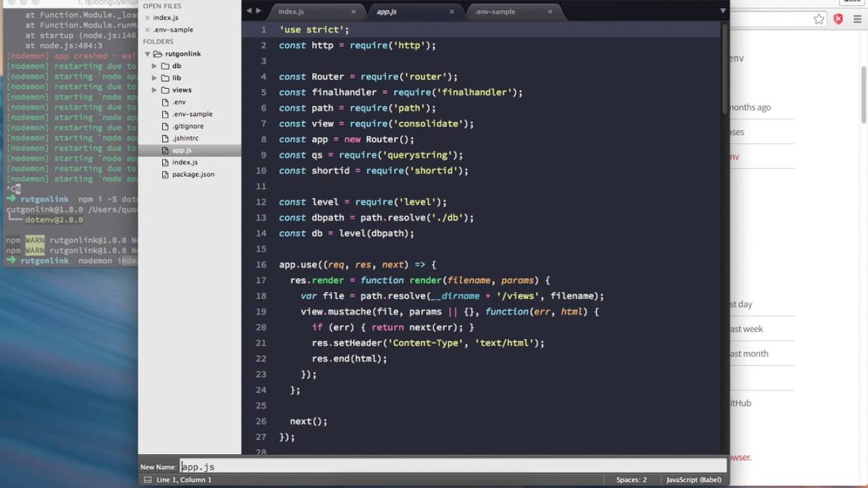
Task: Click the .env-sample file icon in folder tree
Action: click(165, 114)
